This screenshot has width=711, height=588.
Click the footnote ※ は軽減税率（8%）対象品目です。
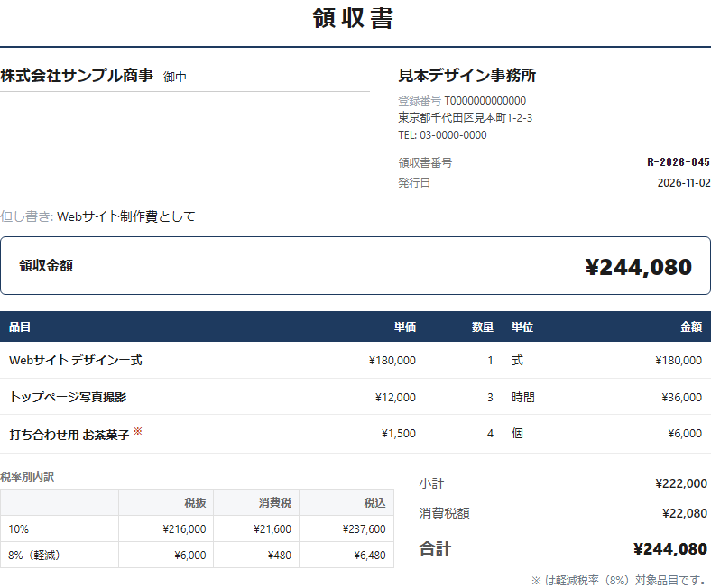[619, 580]
